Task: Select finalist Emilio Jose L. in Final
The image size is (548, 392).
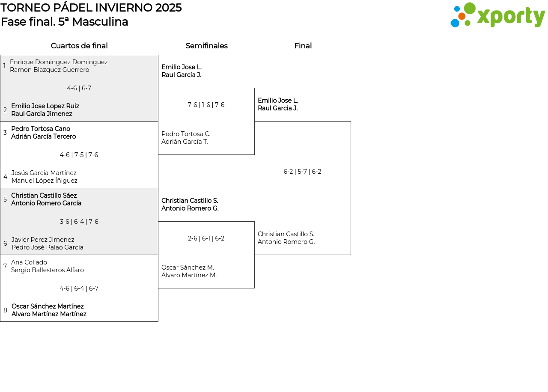Action: pyautogui.click(x=278, y=104)
